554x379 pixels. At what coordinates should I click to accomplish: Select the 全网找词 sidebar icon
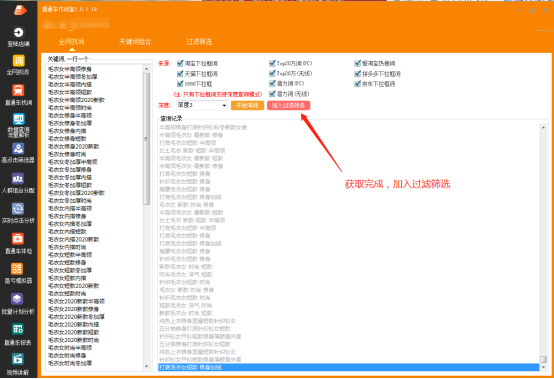(x=18, y=65)
